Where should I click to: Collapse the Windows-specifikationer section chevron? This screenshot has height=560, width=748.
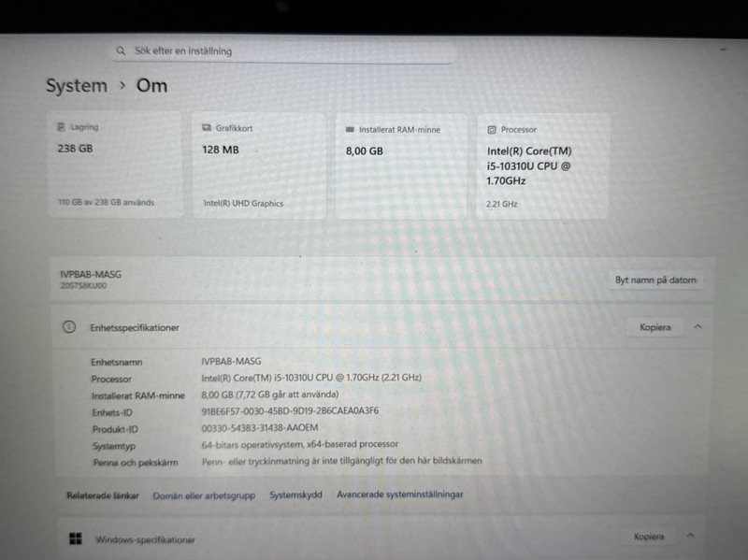coord(690,535)
